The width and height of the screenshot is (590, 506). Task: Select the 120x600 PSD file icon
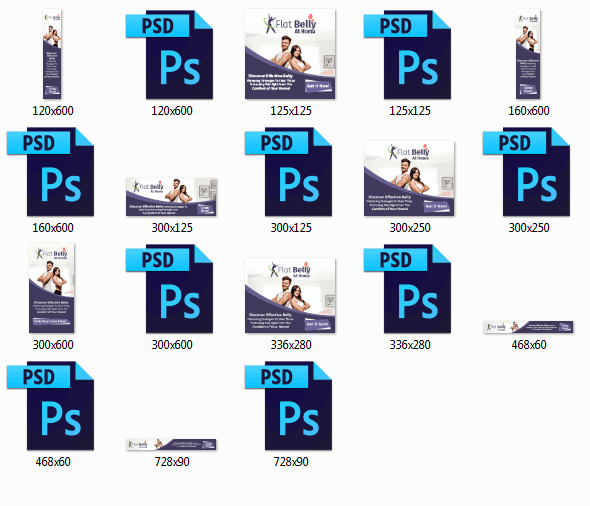click(x=169, y=55)
